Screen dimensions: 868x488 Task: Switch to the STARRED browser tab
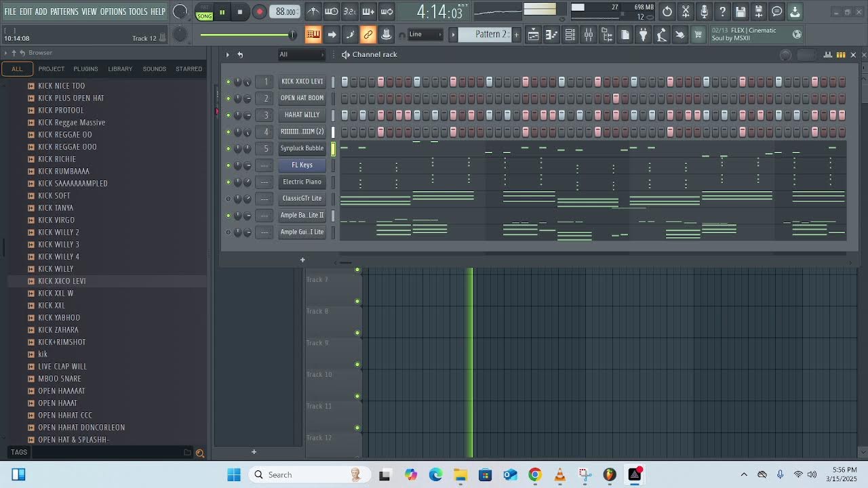(x=189, y=69)
